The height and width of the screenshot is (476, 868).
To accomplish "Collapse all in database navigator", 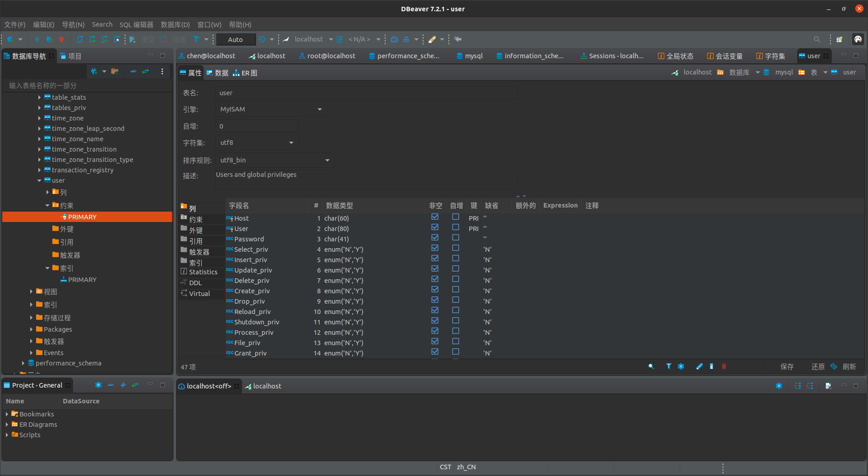I will point(133,72).
